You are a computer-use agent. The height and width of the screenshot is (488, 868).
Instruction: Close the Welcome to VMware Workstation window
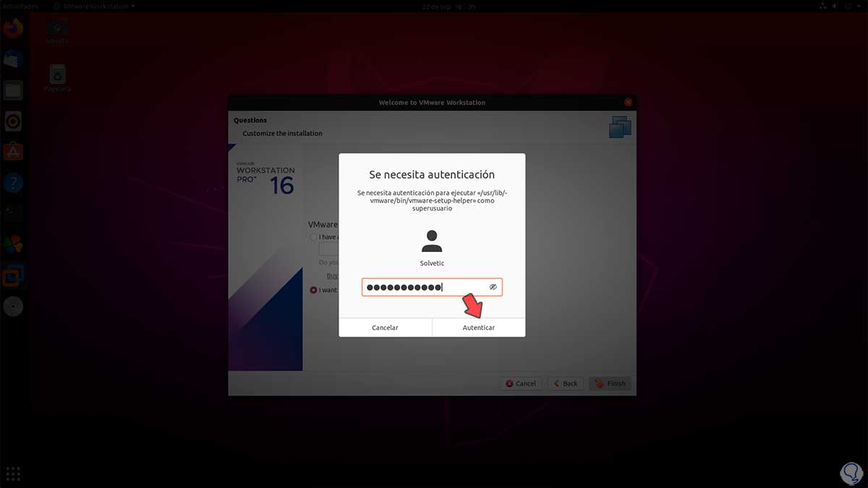(x=628, y=102)
